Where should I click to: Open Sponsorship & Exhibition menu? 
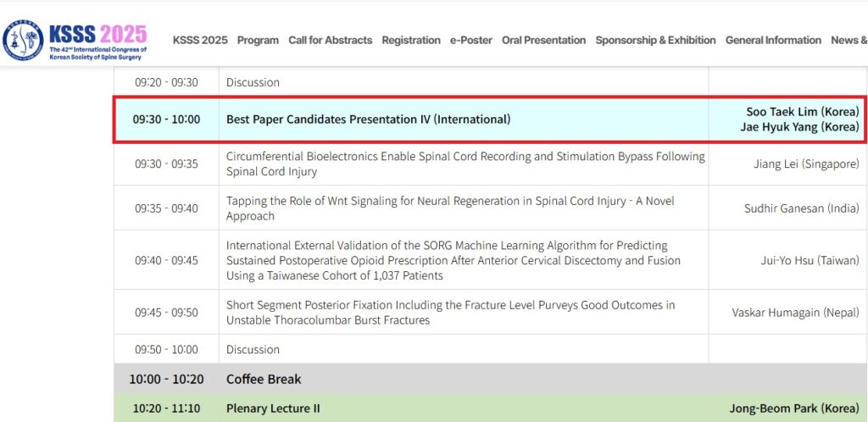[x=655, y=41]
